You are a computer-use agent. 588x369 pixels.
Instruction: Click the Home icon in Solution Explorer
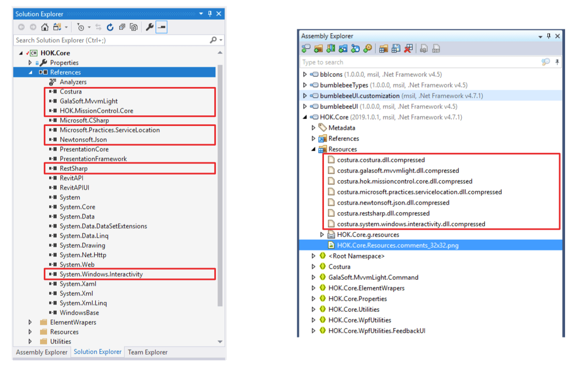pyautogui.click(x=44, y=27)
